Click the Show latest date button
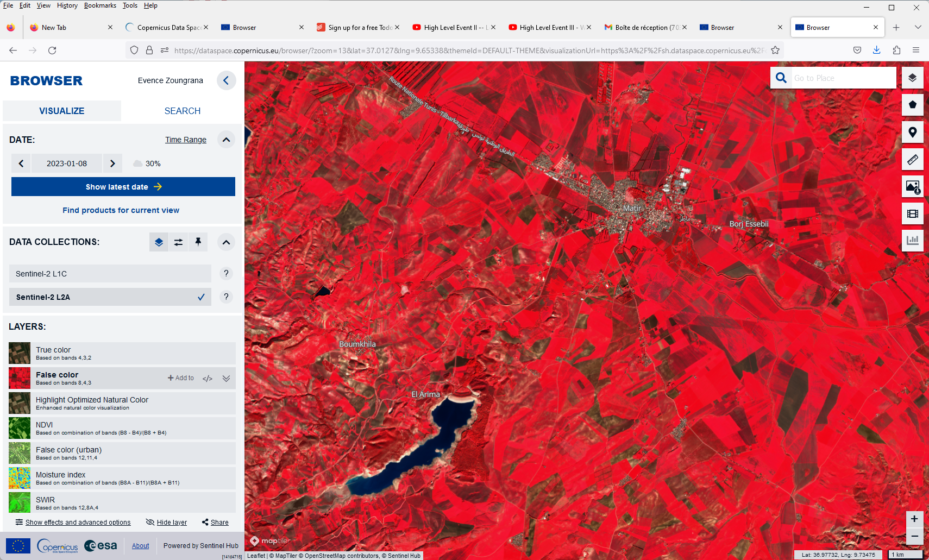The width and height of the screenshot is (929, 560). [x=123, y=187]
